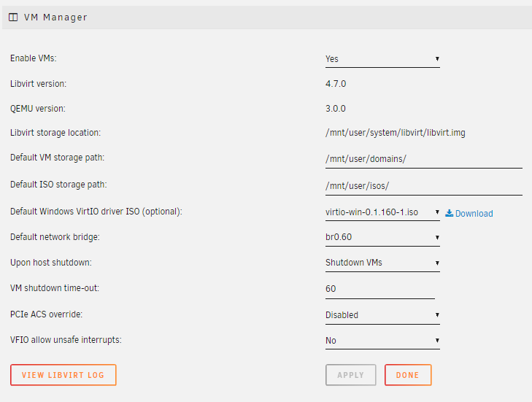532x402 pixels.
Task: Click the Default ISO storage path field
Action: pyautogui.click(x=424, y=186)
